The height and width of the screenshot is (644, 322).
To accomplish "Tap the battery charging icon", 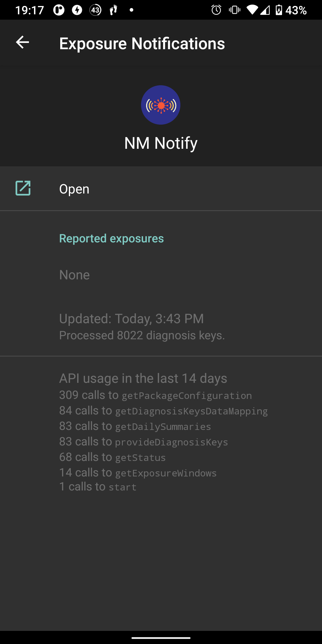I will tap(279, 10).
